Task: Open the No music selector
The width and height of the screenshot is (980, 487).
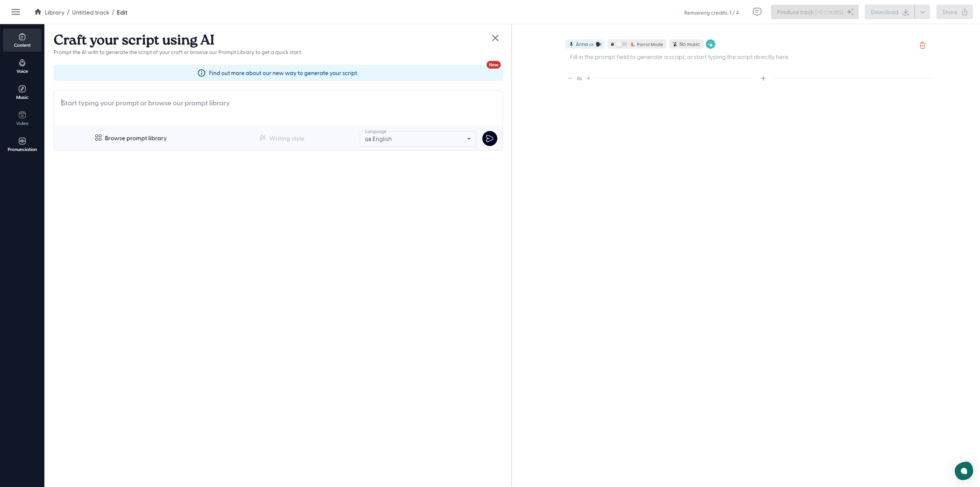Action: [686, 44]
